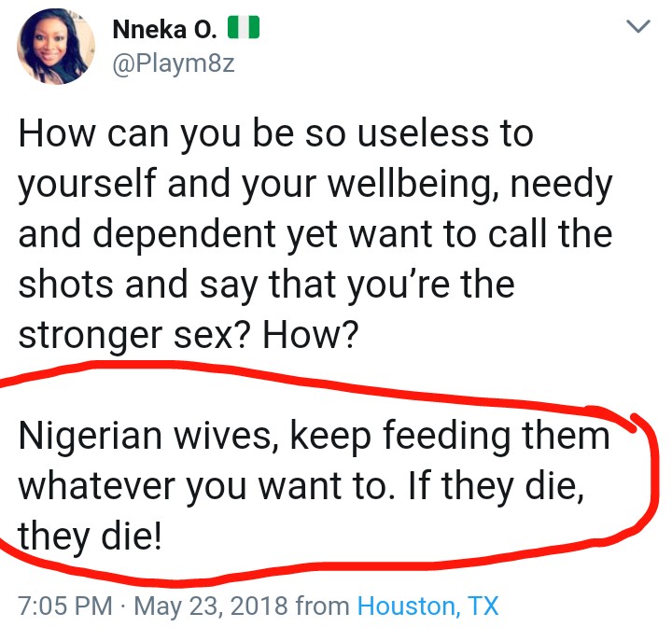This screenshot has height=641, width=672.
Task: Open the tweet options chevron menu
Action: point(637,29)
